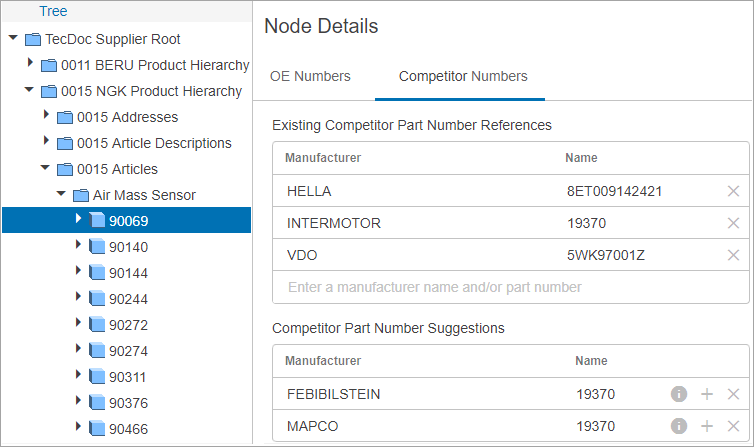This screenshot has height=447, width=754.
Task: Expand the 0015 Addresses folder
Action: (46, 114)
